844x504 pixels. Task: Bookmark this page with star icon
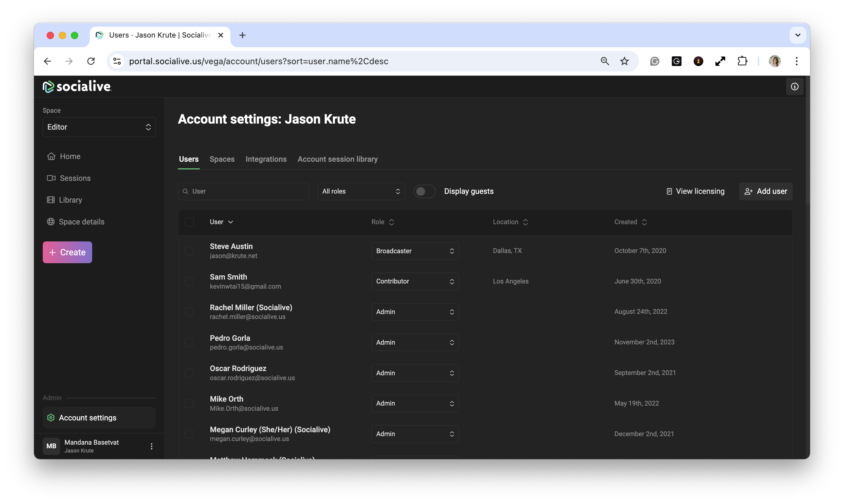[x=624, y=61]
